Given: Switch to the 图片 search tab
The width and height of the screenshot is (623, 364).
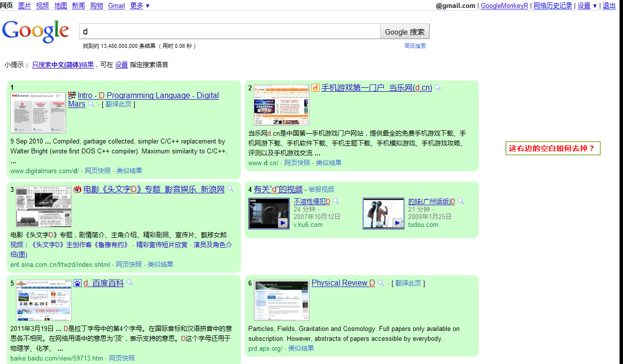Looking at the screenshot, I should coord(25,5).
